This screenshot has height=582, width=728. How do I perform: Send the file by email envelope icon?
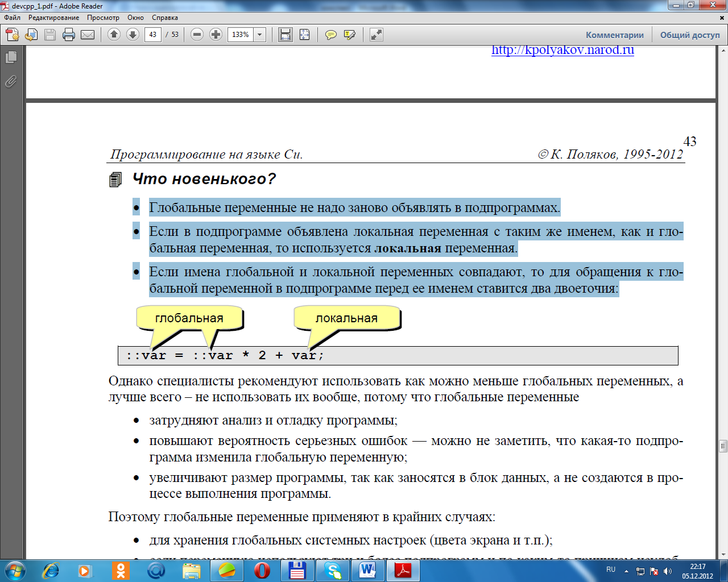point(88,35)
